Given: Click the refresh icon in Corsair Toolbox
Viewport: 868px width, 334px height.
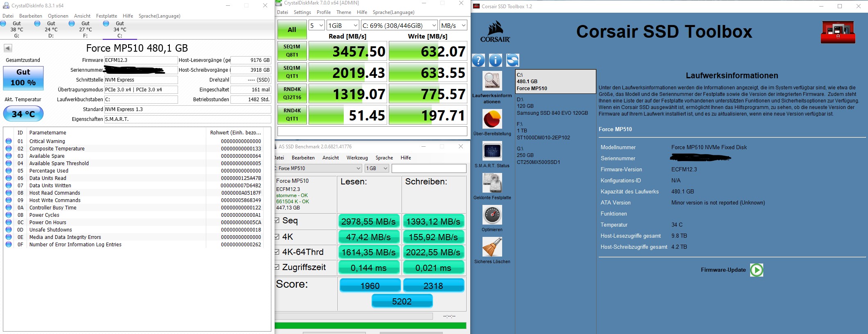Looking at the screenshot, I should (x=513, y=60).
